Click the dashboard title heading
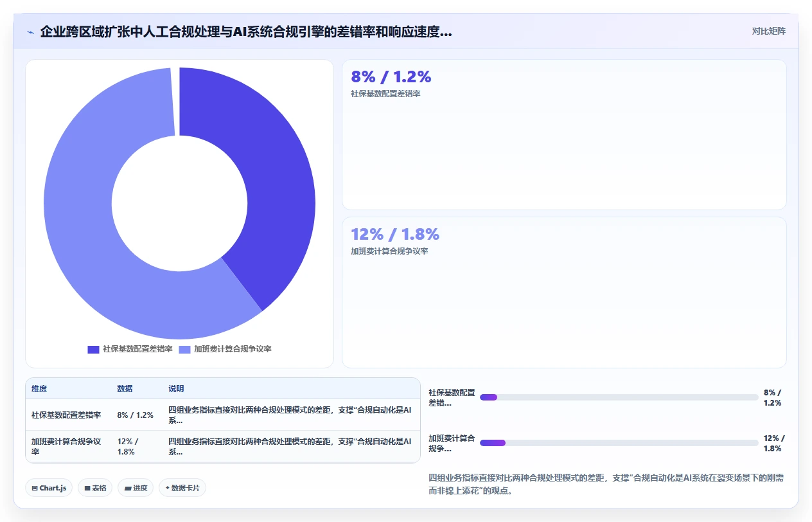 click(x=246, y=32)
